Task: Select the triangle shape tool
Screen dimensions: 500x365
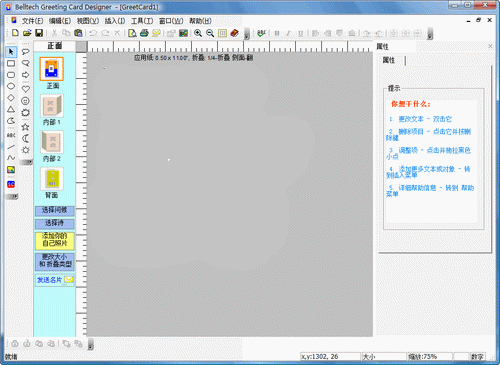Action: tap(11, 109)
